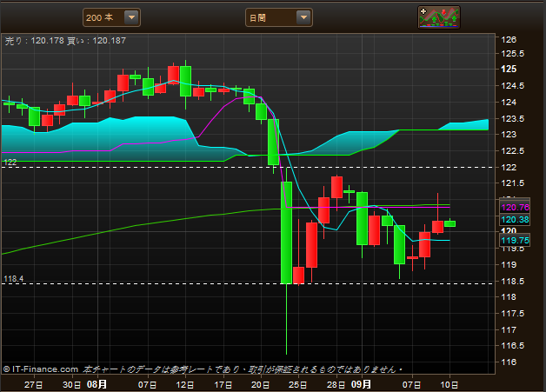Image resolution: width=546 pixels, height=392 pixels.
Task: Click the 10日 date axis label
Action: pos(449,385)
